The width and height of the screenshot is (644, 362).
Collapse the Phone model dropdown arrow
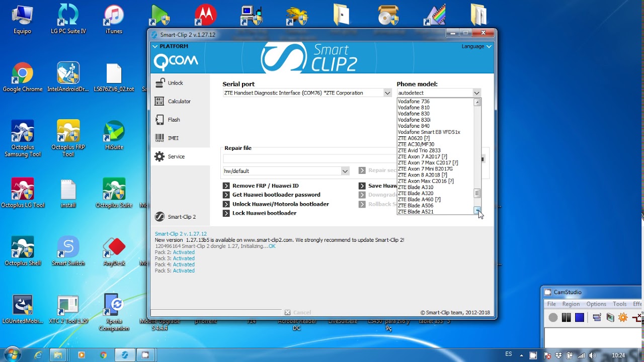[476, 93]
